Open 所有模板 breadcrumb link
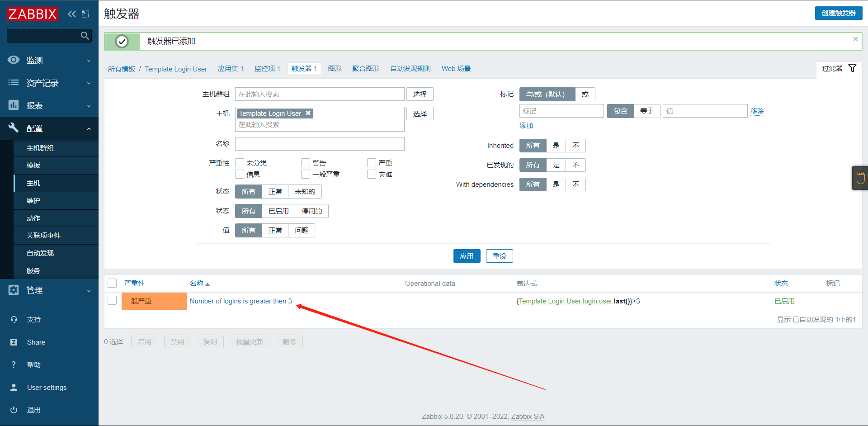 point(122,69)
